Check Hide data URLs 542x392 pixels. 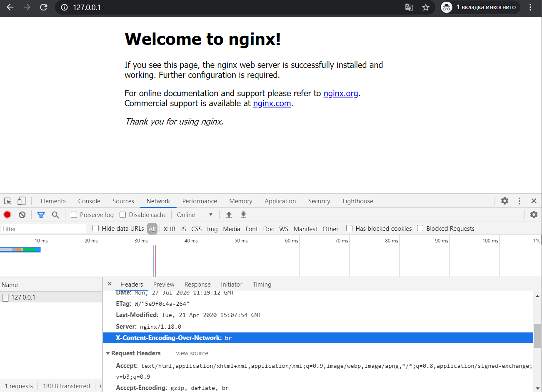(96, 228)
